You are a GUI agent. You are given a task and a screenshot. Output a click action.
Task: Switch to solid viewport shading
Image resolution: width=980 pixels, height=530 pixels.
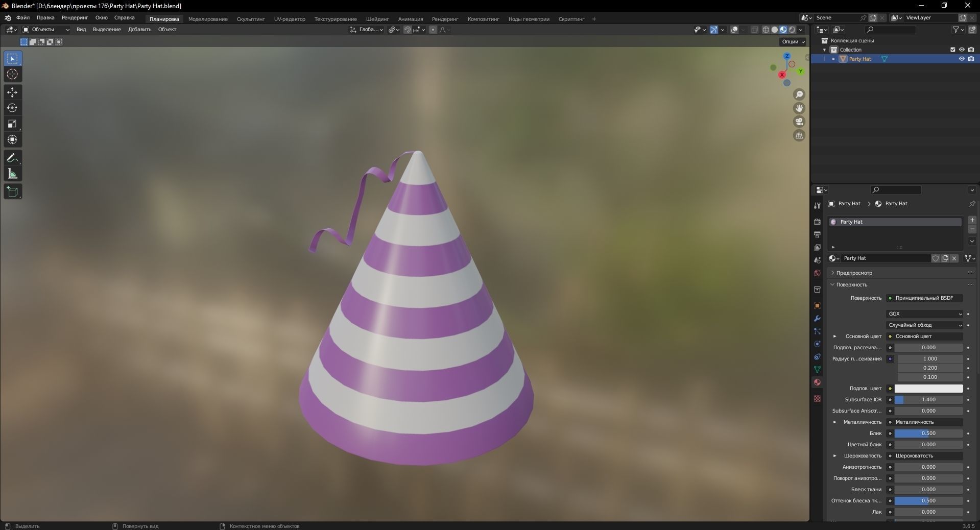pyautogui.click(x=775, y=30)
